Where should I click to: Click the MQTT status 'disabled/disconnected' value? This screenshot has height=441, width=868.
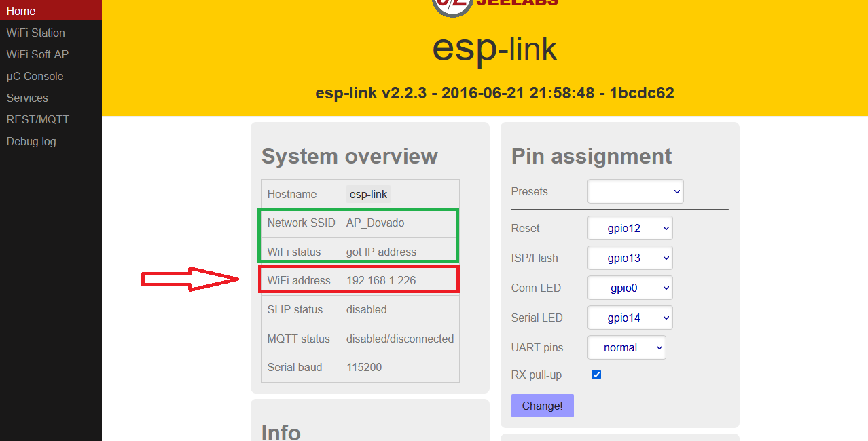point(400,339)
